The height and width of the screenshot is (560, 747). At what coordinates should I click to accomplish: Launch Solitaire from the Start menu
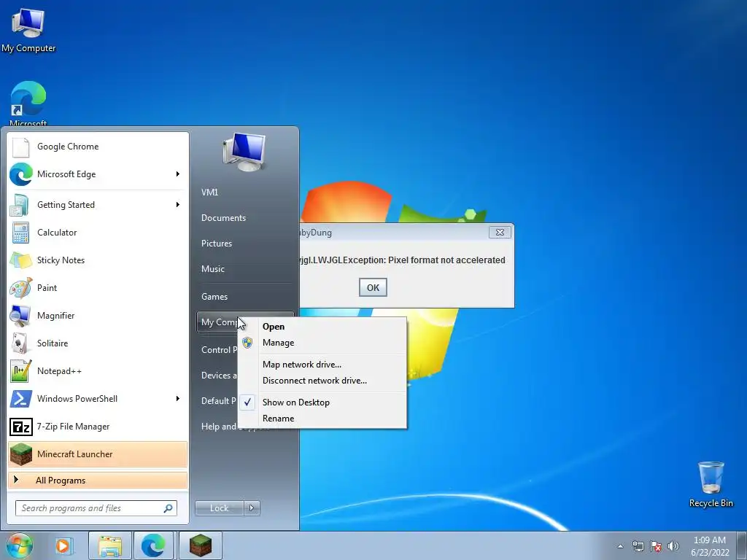coord(98,343)
